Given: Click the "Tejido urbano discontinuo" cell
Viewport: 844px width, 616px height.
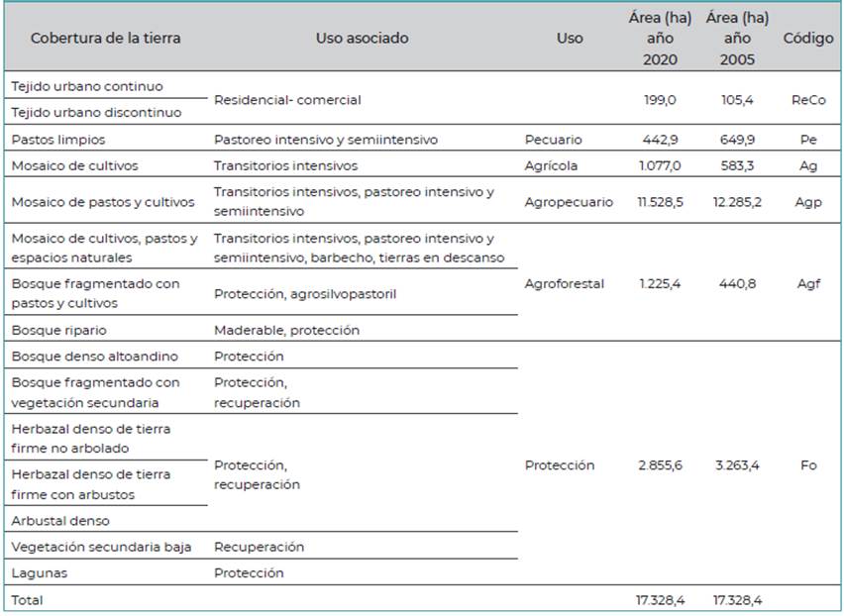Looking at the screenshot, I should (96, 113).
